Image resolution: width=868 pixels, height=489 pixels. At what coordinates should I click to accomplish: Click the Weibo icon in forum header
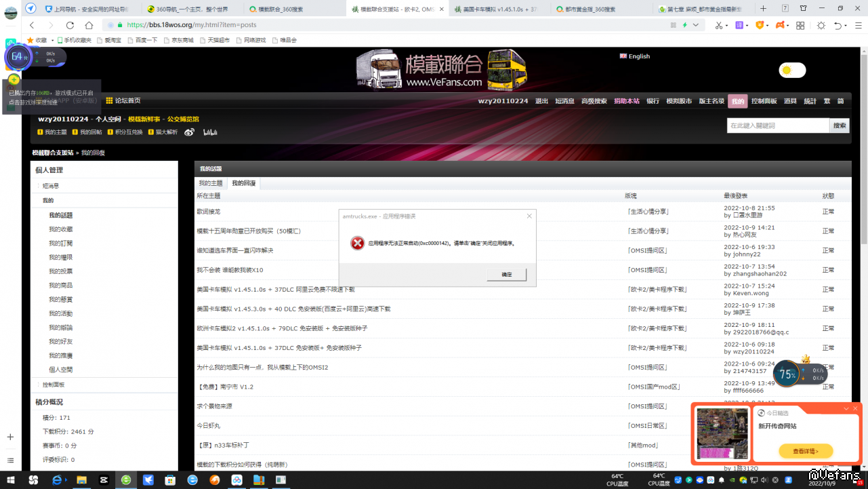coord(189,132)
